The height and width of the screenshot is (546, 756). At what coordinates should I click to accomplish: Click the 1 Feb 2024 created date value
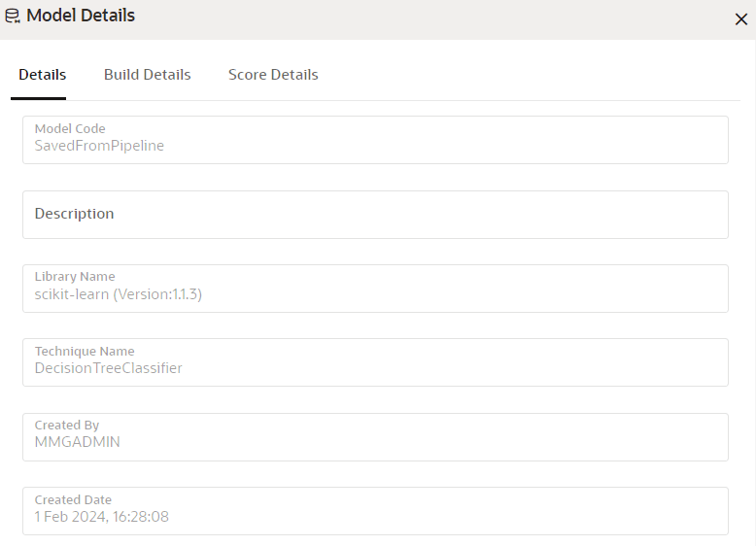pyautogui.click(x=102, y=517)
